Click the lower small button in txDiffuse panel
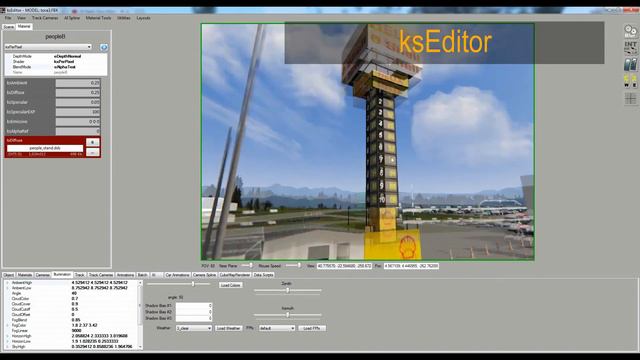Viewport: 640px width, 360px height. tap(93, 152)
